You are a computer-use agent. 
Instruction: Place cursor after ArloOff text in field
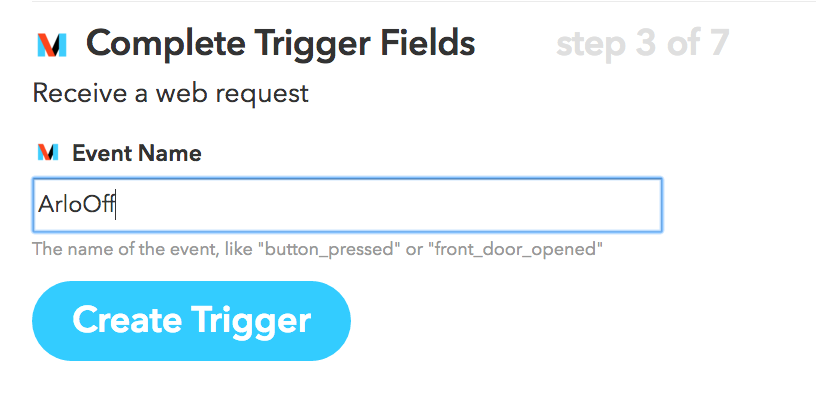point(116,205)
